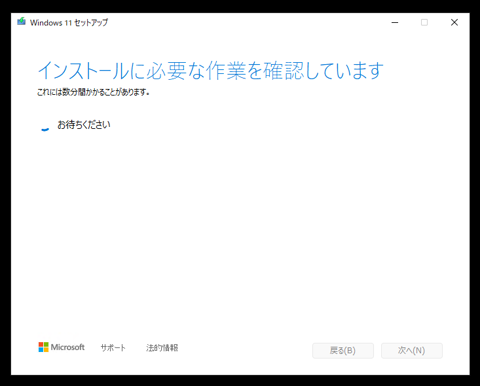
Task: Click the maximize button in the title bar
Action: 424,22
